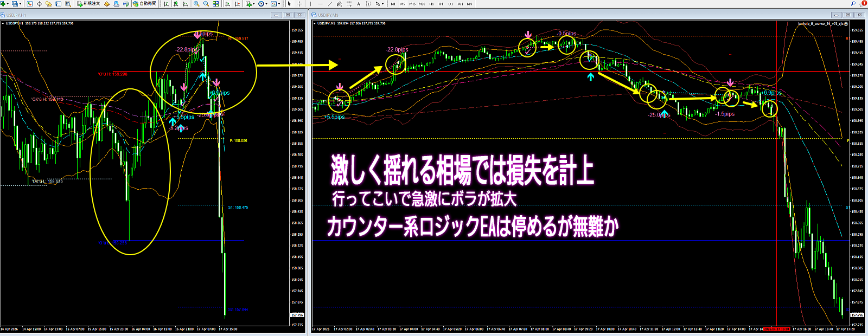Switch to the H4 timeframe
Image resolution: width=868 pixels, height=336 pixels.
click(x=441, y=4)
